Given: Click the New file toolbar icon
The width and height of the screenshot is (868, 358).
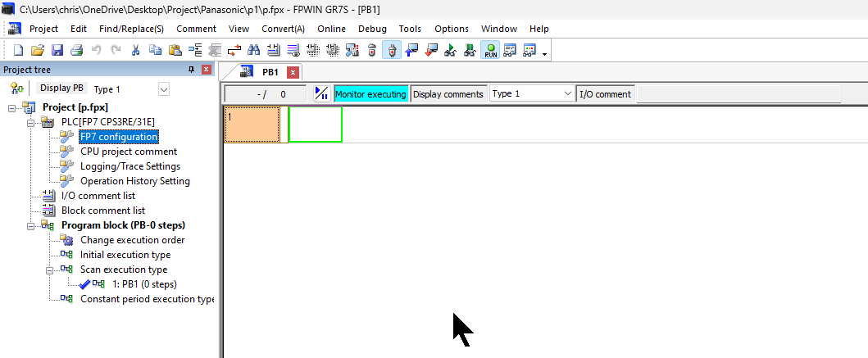Looking at the screenshot, I should (18, 50).
